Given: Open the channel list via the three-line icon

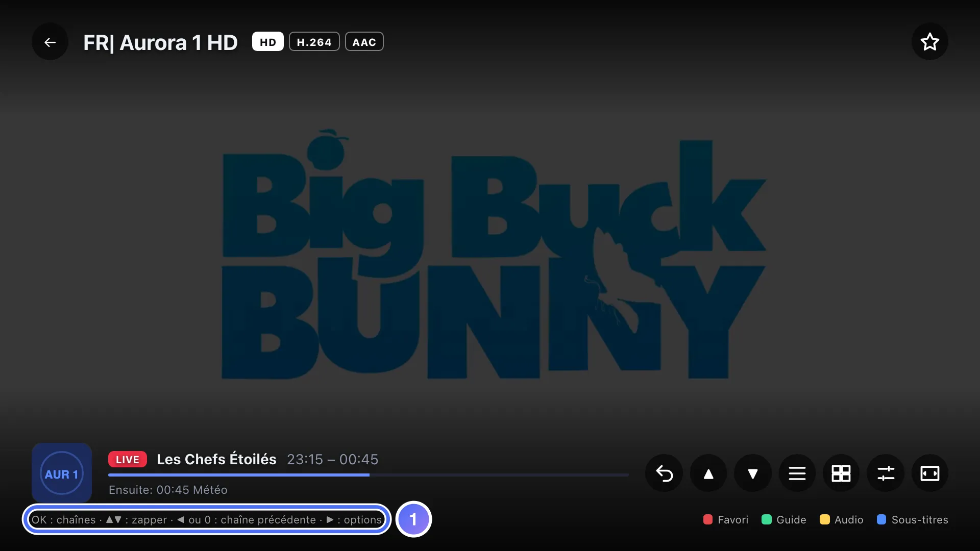Looking at the screenshot, I should pyautogui.click(x=797, y=473).
